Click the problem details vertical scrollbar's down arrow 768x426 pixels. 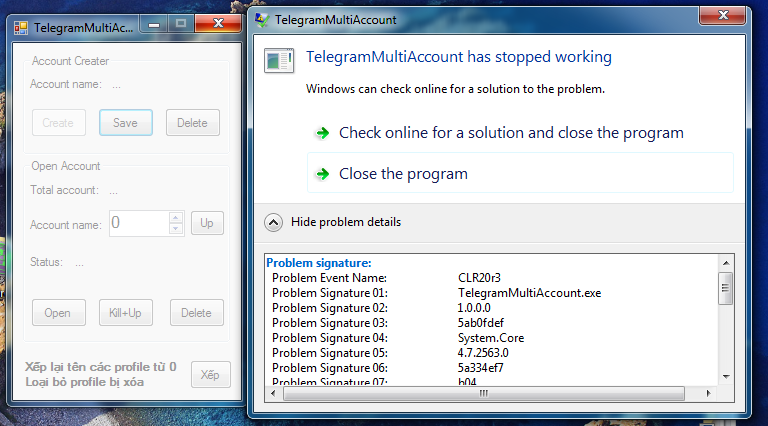[x=726, y=377]
